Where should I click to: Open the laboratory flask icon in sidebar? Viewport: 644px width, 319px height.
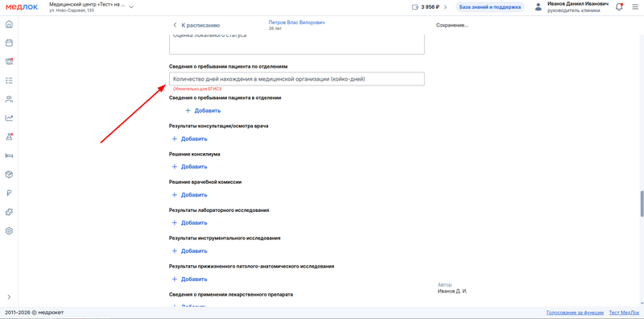(x=9, y=137)
